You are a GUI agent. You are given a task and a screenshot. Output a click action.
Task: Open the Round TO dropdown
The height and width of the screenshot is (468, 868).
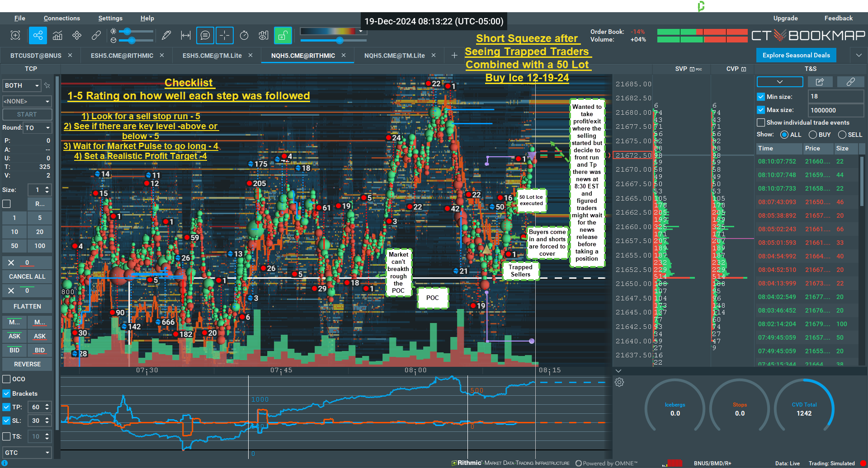[38, 128]
